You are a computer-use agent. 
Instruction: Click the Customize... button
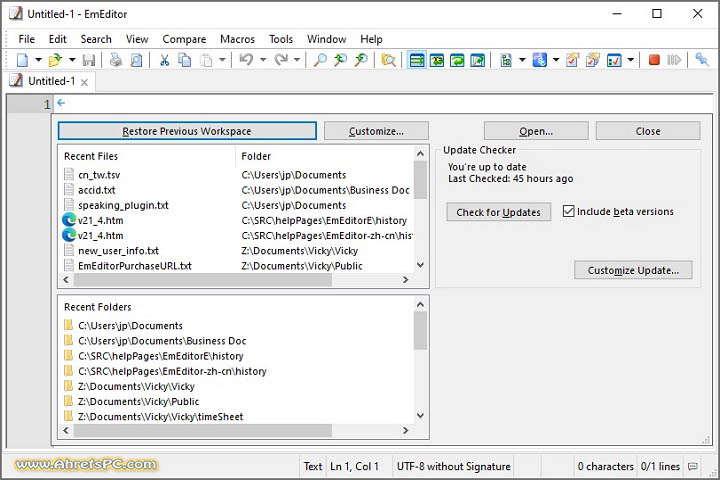pos(376,131)
